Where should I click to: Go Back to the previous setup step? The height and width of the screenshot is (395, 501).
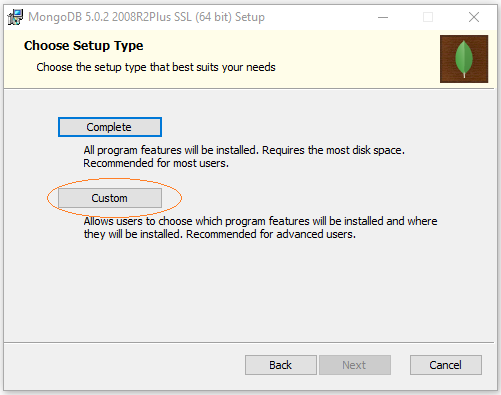(x=281, y=365)
